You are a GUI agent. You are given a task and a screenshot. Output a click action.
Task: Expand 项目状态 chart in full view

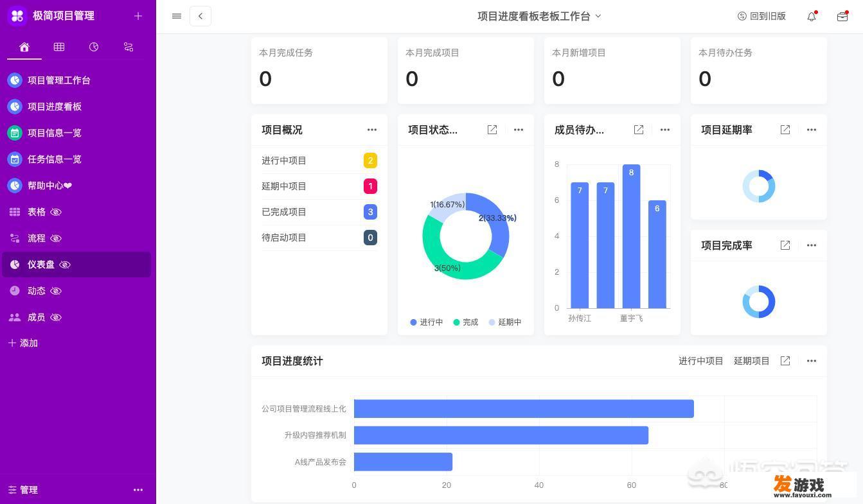[x=492, y=130]
